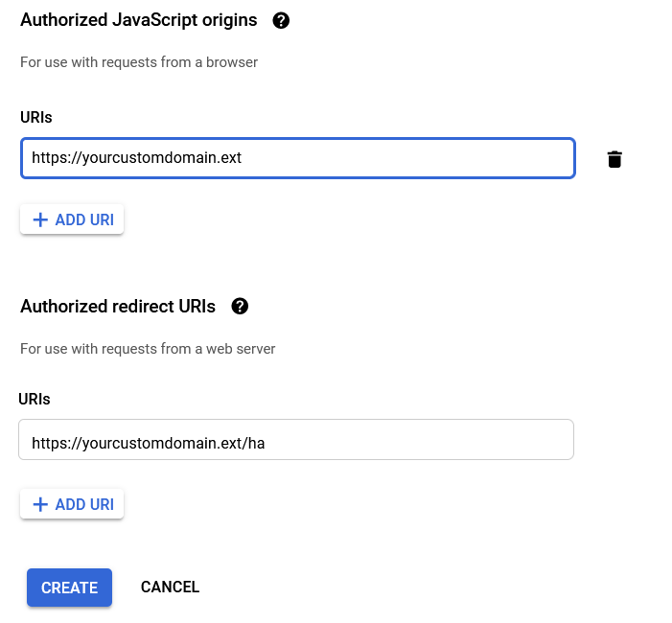Click 'For use with requests from a web server' text
The width and height of the screenshot is (672, 623).
[x=148, y=349]
